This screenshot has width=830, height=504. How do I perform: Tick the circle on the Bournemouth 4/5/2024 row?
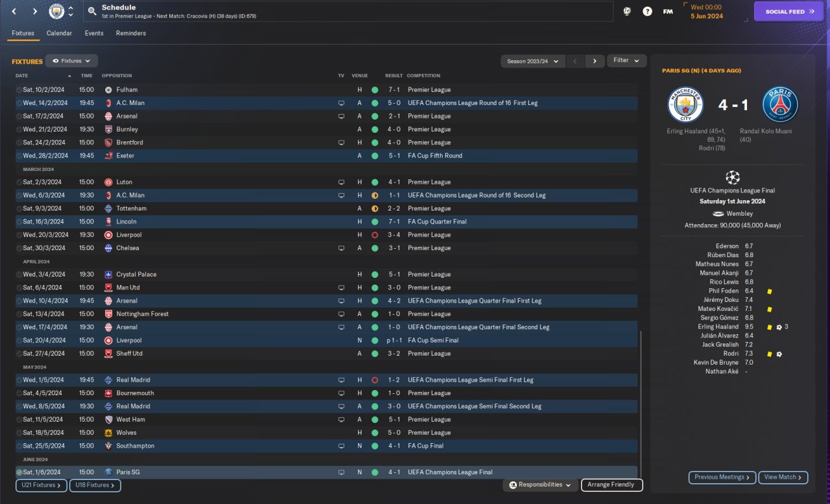(x=19, y=393)
